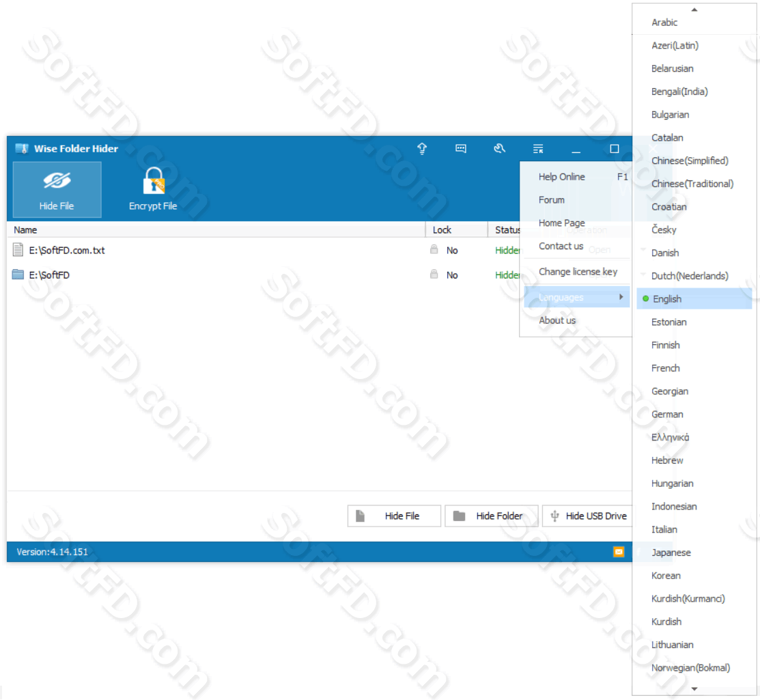Viewport: 760px width, 700px height.
Task: Select Croatian in language list
Action: tap(694, 206)
